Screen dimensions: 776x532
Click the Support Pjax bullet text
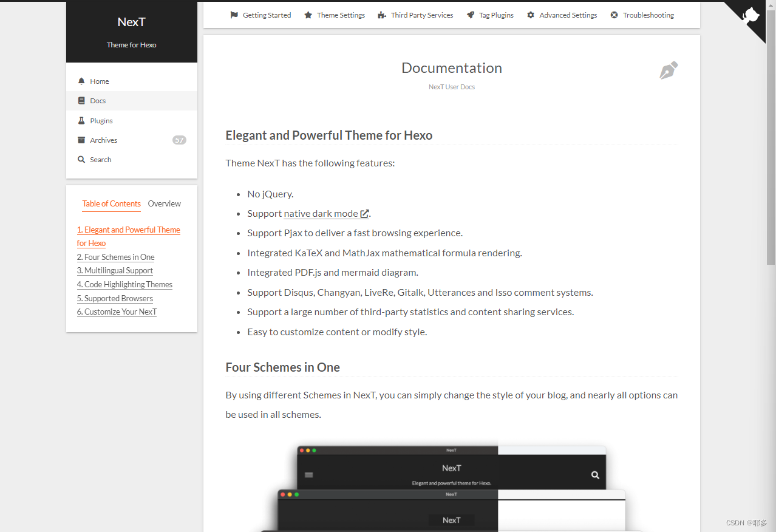pos(355,233)
